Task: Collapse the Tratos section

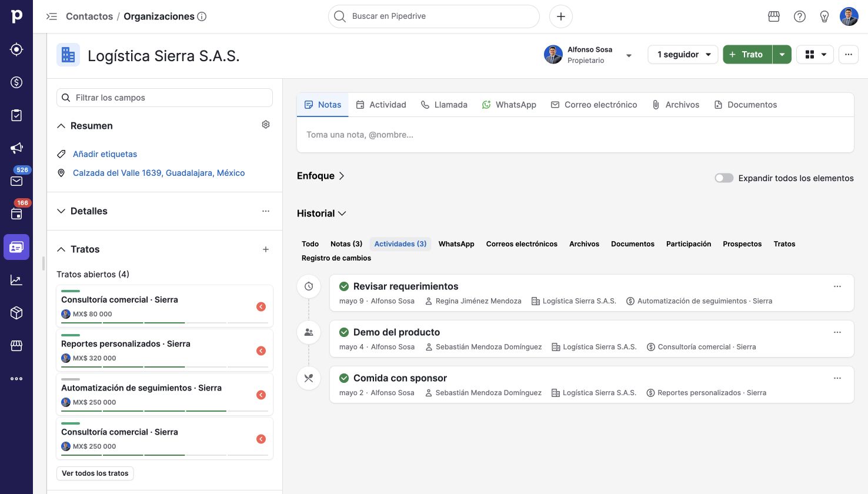Action: (61, 249)
